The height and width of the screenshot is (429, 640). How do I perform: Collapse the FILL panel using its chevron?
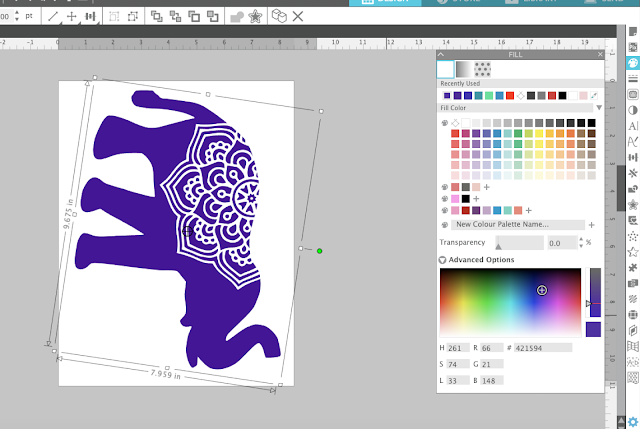441,54
